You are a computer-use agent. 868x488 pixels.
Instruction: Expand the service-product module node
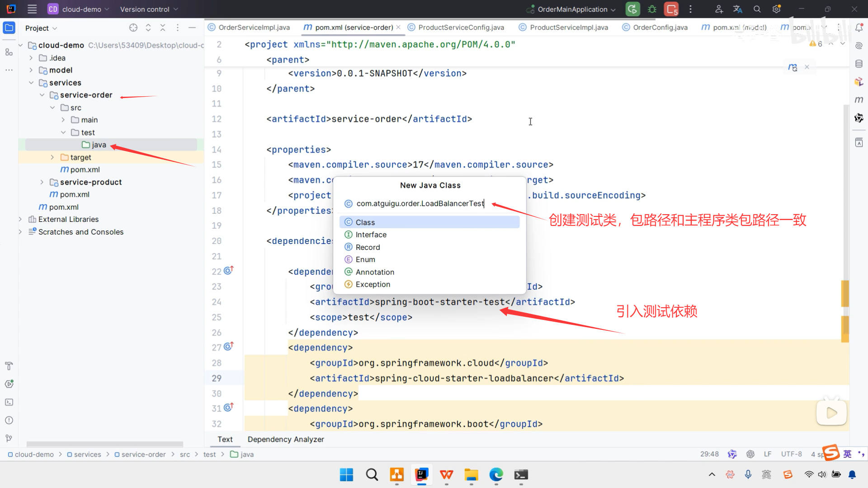tap(42, 182)
